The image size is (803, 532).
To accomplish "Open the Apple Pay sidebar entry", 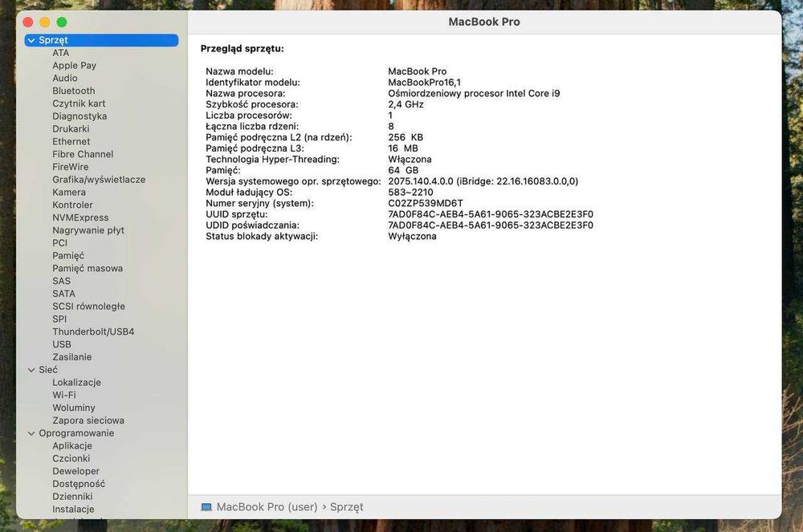I will 74,66.
